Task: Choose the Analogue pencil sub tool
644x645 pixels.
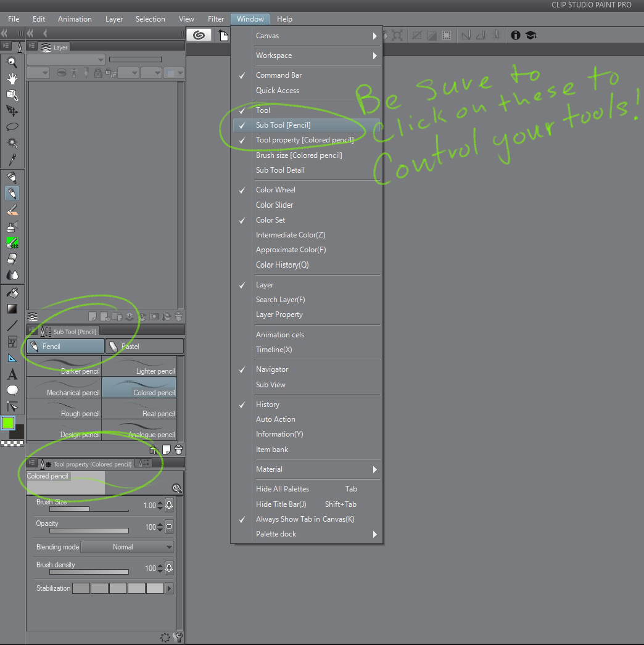Action: [139, 430]
